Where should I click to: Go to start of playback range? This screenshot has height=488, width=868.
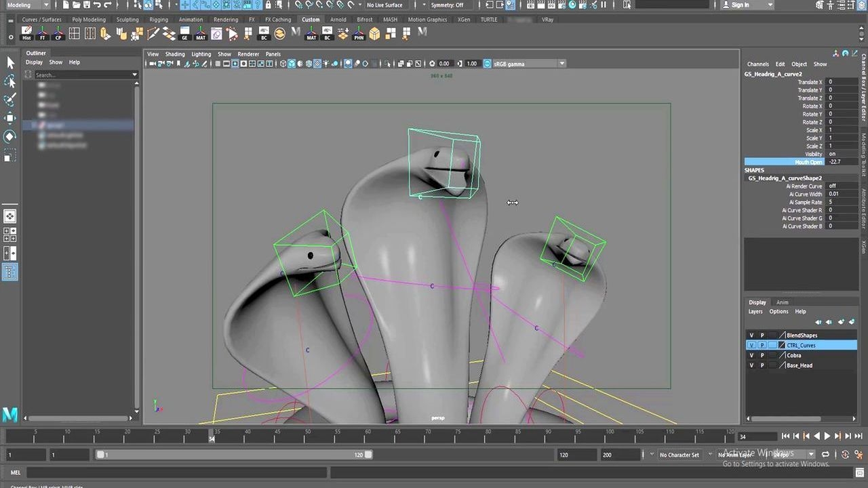click(x=785, y=436)
